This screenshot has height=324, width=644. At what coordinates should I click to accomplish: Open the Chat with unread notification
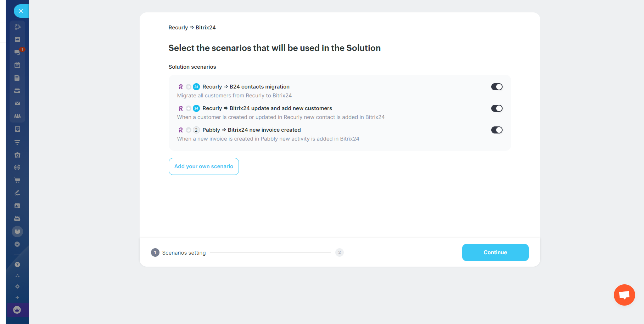point(17,52)
